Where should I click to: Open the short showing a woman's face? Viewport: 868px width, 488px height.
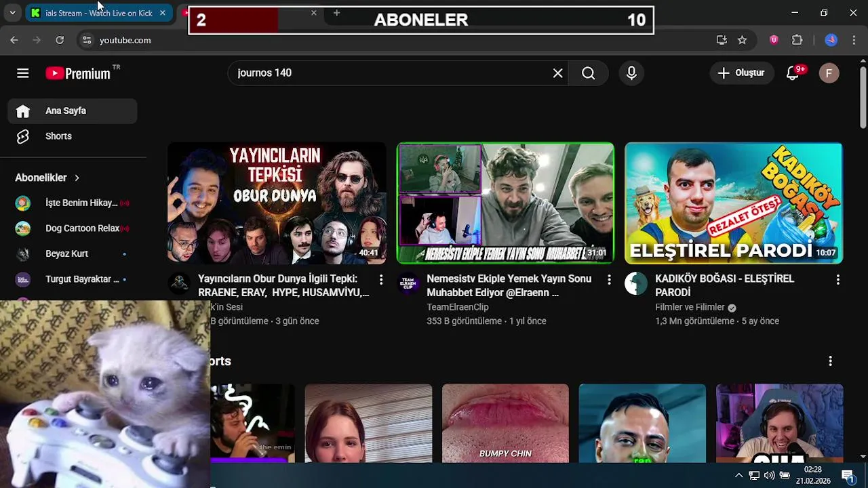(x=368, y=423)
